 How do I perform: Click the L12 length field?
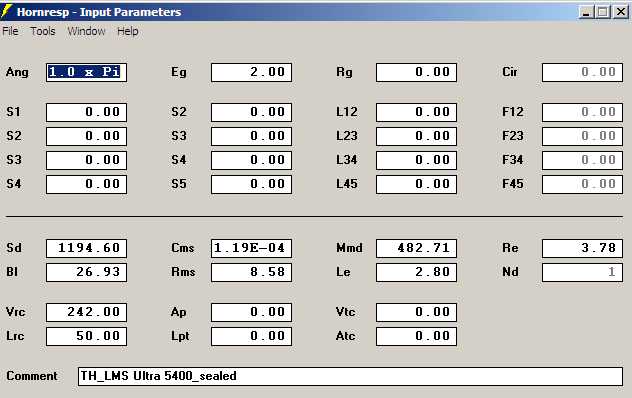point(416,113)
